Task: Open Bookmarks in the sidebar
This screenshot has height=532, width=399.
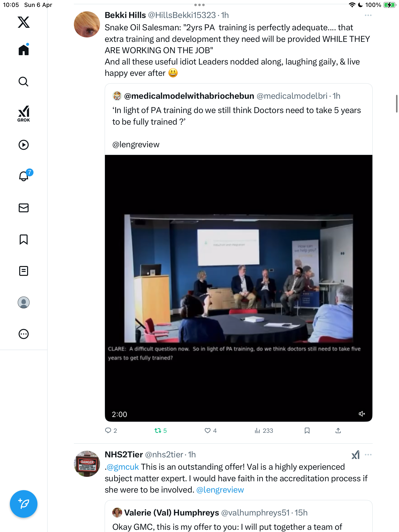Action: [24, 239]
